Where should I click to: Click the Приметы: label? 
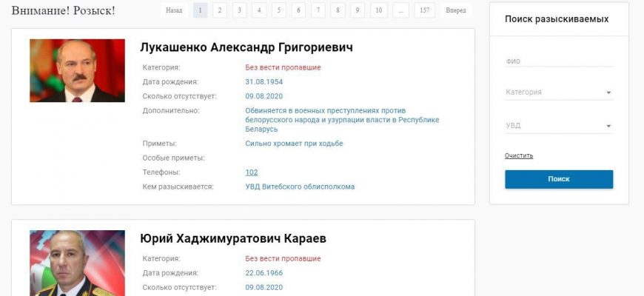[160, 144]
